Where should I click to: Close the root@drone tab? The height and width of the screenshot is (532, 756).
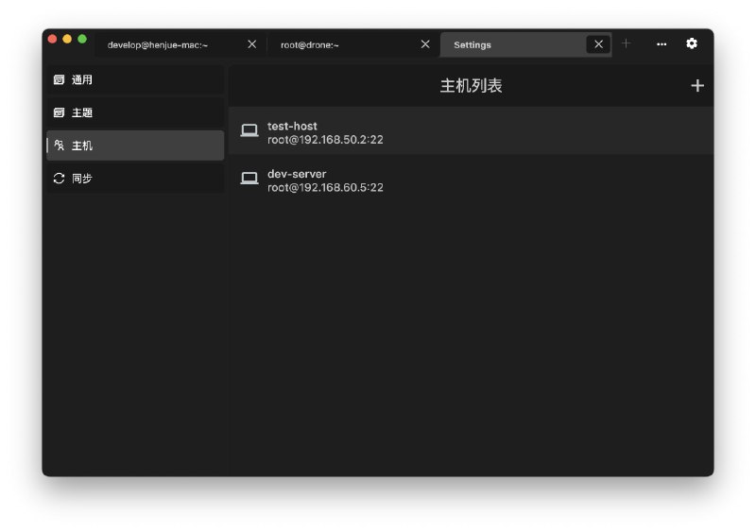pyautogui.click(x=425, y=44)
